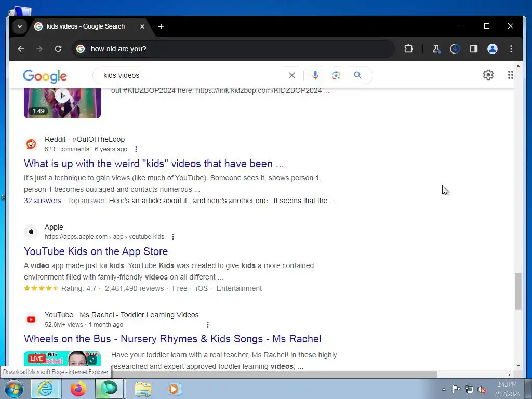The image size is (532, 399).
Task: Click the Apple favicon
Action: pyautogui.click(x=31, y=232)
